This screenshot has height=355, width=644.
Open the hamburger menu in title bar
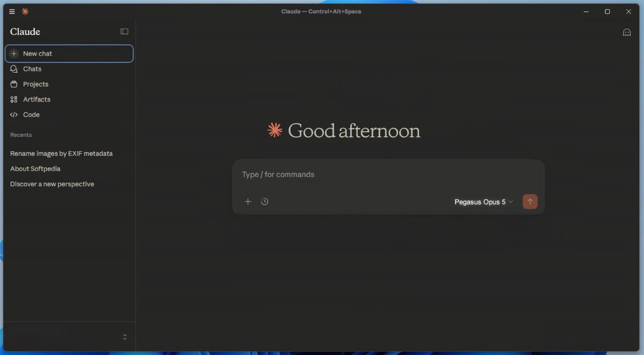tap(12, 11)
